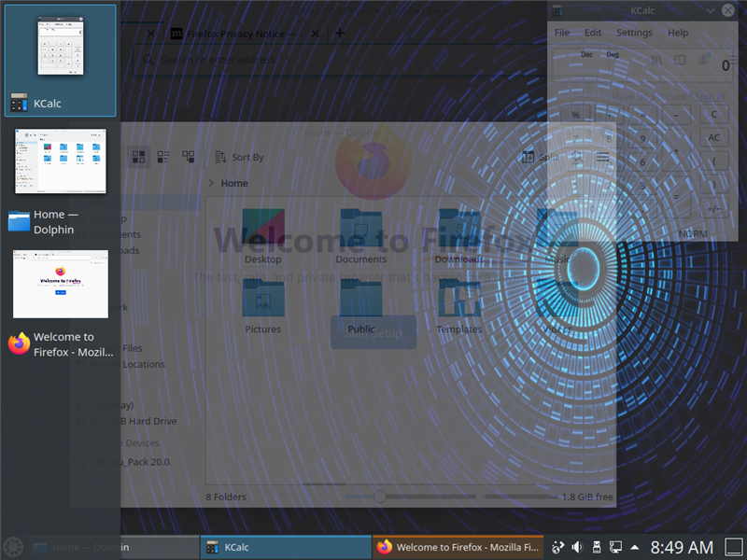
Task: Open a new tab in Firefox
Action: tap(340, 33)
